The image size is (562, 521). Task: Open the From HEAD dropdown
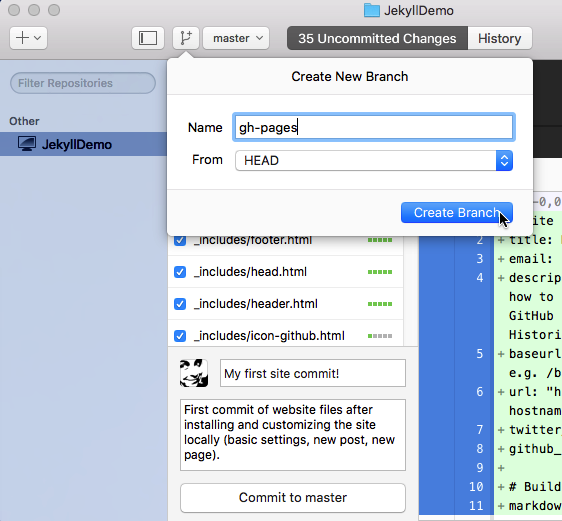[x=374, y=160]
